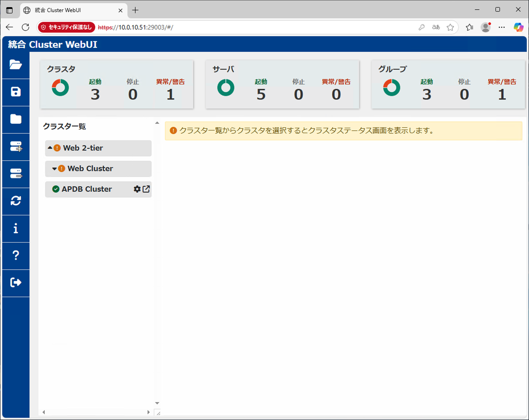Click cluster 異常/警告 count 1
Image resolution: width=529 pixels, height=420 pixels.
170,94
